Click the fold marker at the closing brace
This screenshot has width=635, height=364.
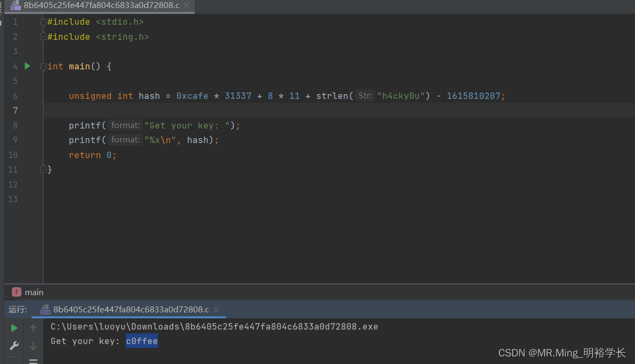(43, 169)
